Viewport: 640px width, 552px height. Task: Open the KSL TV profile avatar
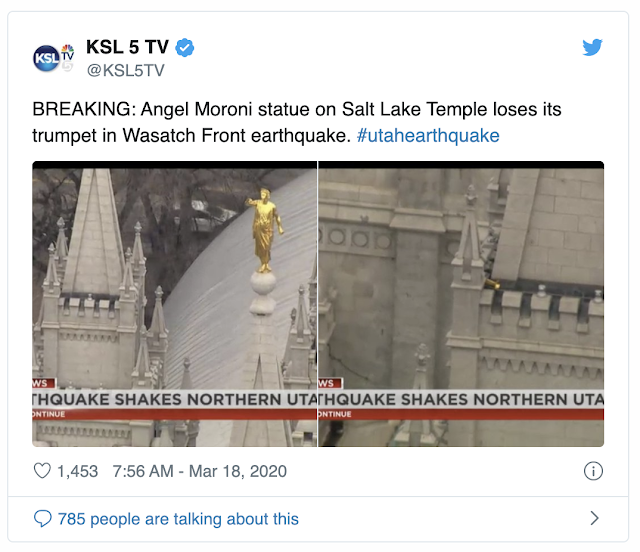53,58
